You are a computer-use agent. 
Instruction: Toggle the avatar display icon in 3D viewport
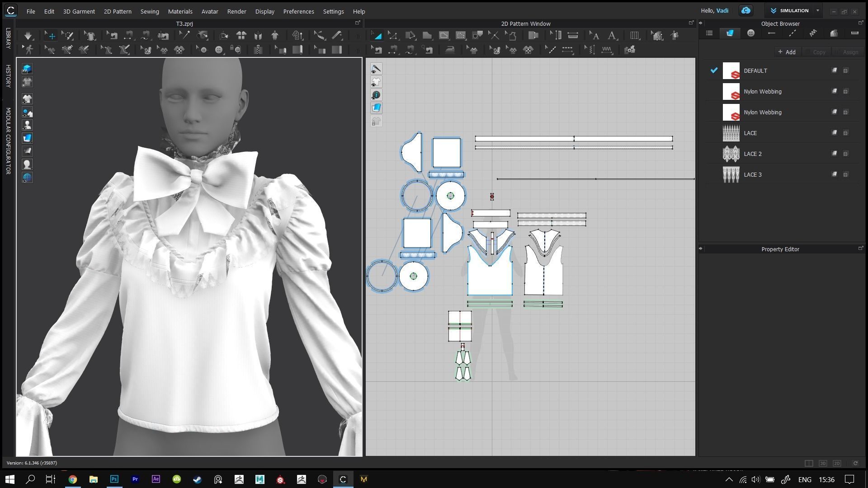(27, 125)
